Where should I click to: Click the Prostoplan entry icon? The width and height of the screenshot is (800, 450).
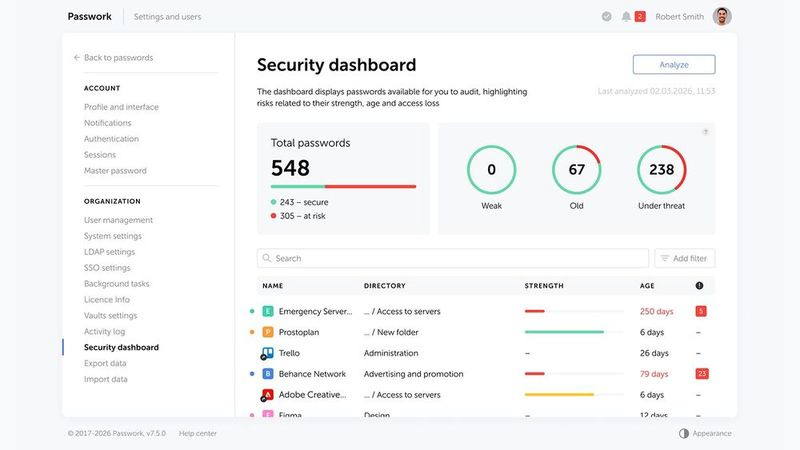coord(267,332)
